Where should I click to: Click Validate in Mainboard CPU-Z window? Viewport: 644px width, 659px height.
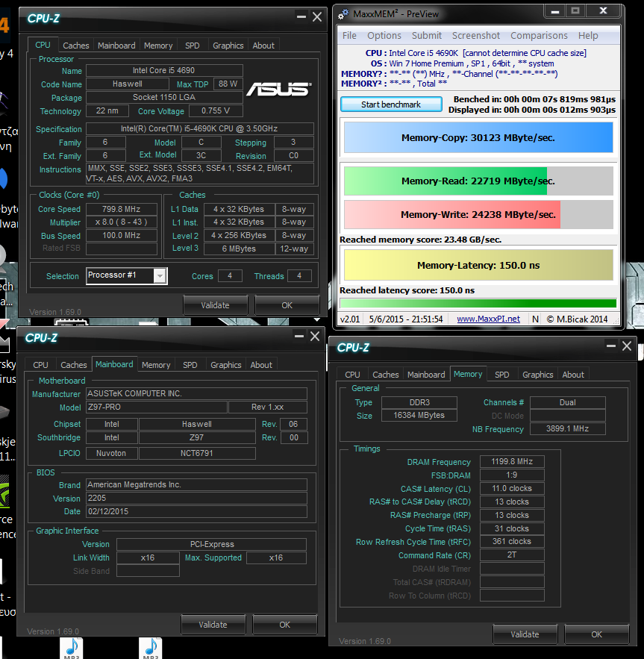[x=213, y=625]
